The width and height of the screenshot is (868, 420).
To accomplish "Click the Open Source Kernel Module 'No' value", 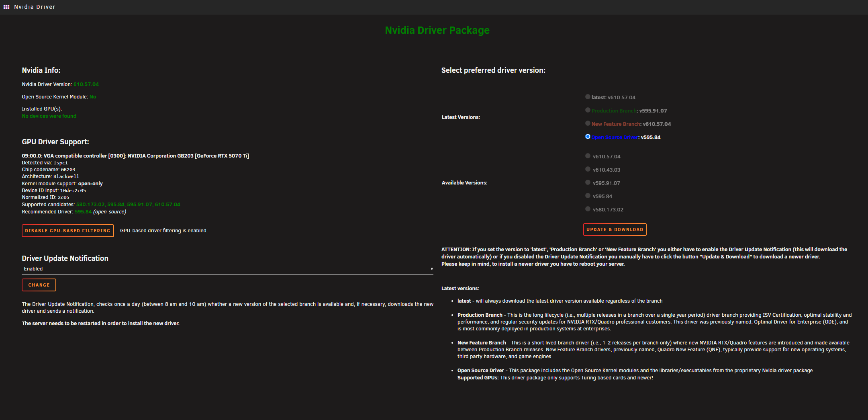I will point(93,97).
